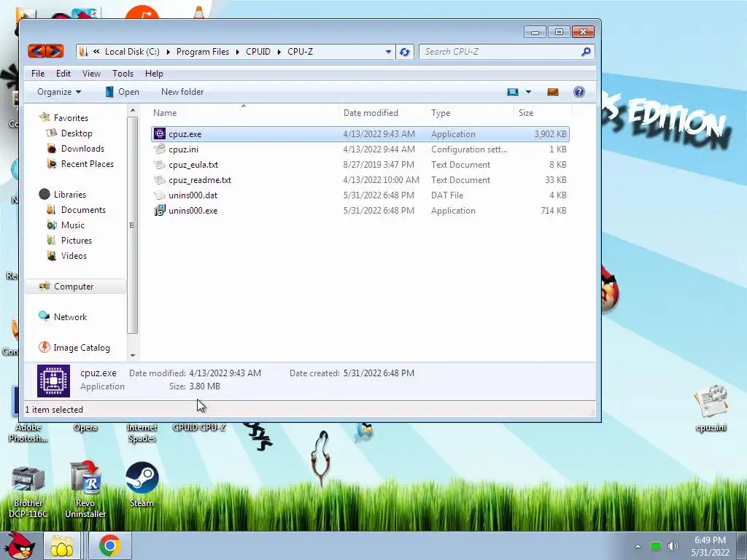Screen dimensions: 747x560
Task: Expand the view options dropdown arrow
Action: tap(528, 92)
